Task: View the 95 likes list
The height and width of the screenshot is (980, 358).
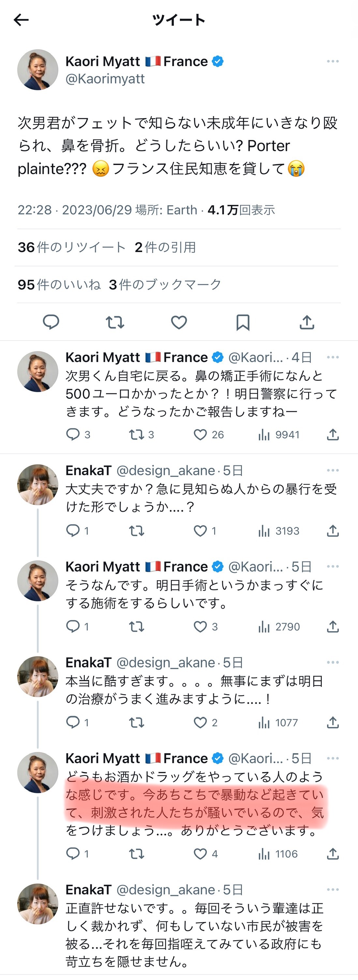Action: tap(59, 285)
